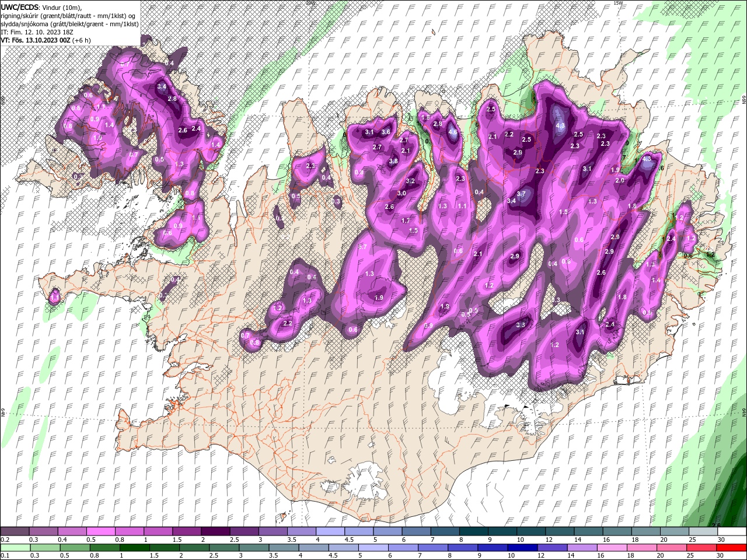Click the crimson 25–30 rain legend swatch
This screenshot has width=747, height=560.
tap(701, 548)
